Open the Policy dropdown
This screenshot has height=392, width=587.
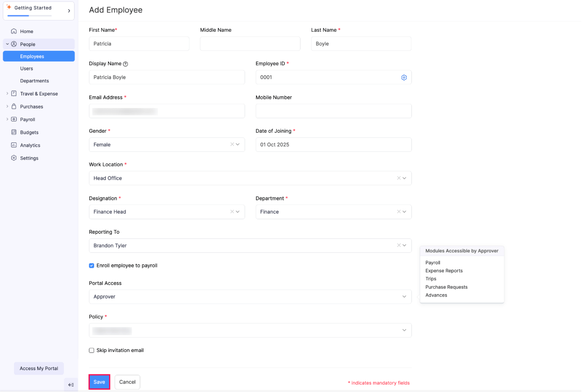click(x=404, y=331)
